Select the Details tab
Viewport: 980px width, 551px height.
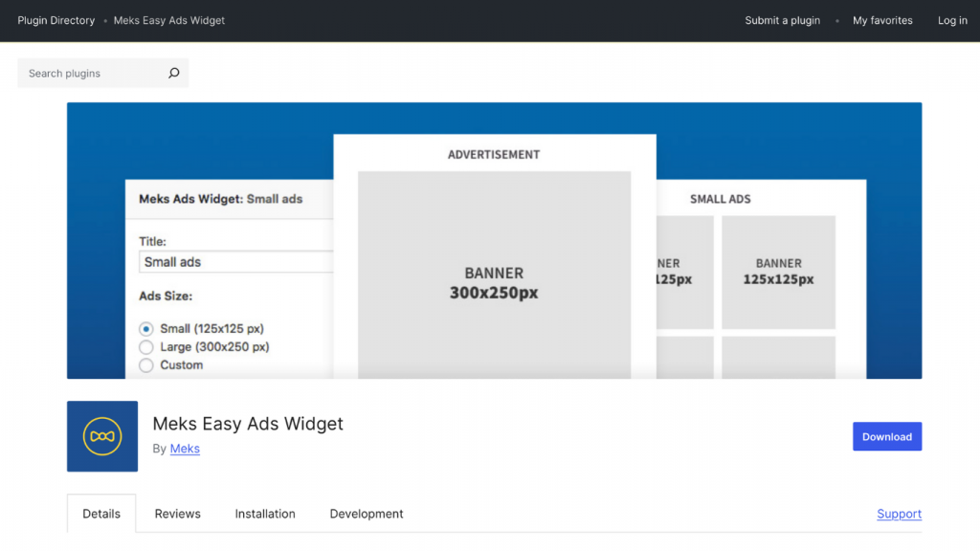[x=100, y=513]
